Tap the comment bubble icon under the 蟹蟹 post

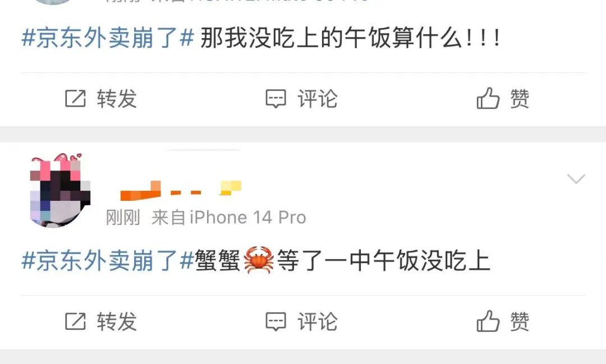276,321
